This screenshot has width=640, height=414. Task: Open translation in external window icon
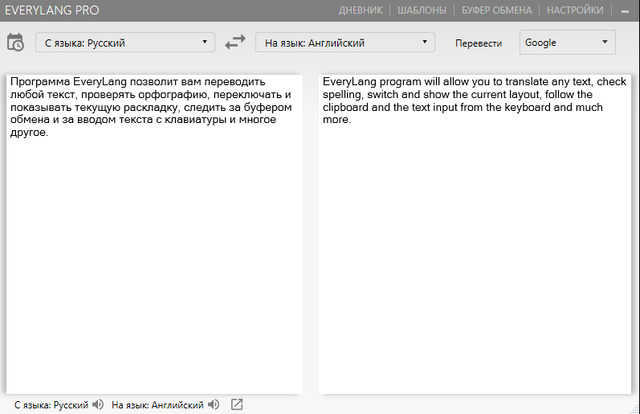[237, 405]
